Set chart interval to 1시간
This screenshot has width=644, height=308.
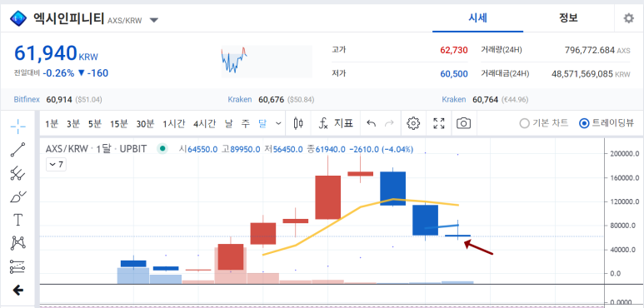tap(174, 123)
